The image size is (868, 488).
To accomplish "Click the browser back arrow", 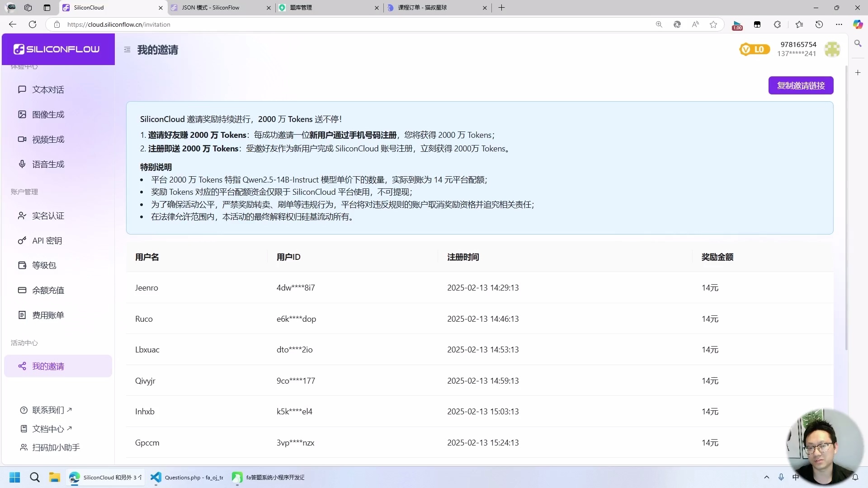I will [13, 24].
